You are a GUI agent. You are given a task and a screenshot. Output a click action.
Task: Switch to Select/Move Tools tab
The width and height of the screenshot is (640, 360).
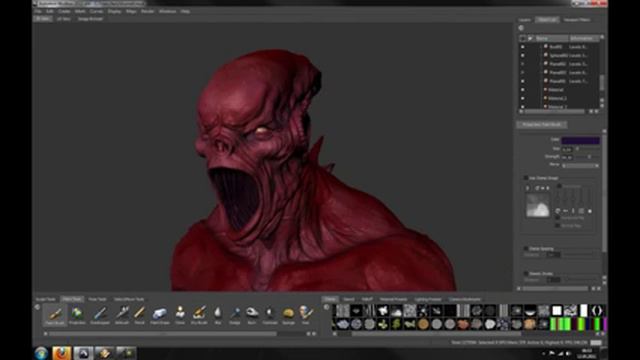129,299
